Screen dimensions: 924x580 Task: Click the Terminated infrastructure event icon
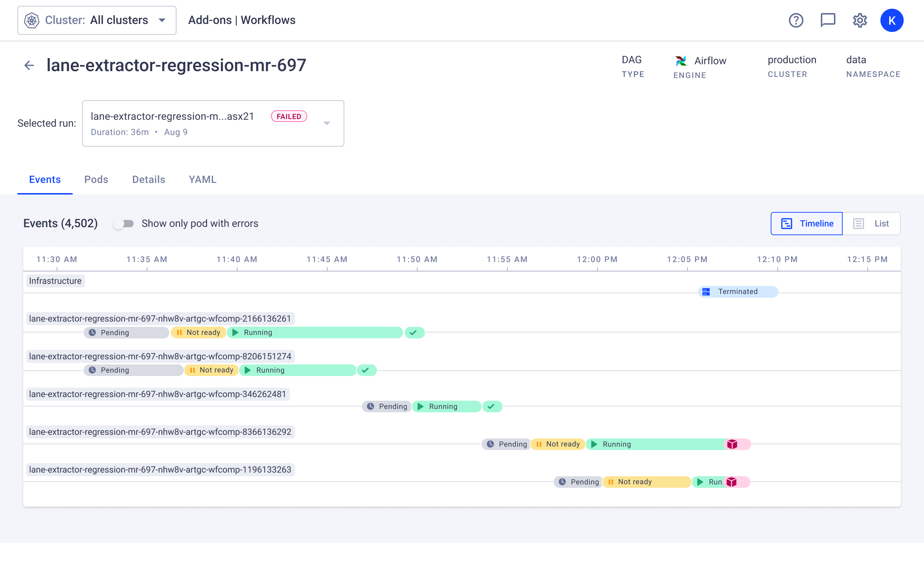tap(706, 292)
